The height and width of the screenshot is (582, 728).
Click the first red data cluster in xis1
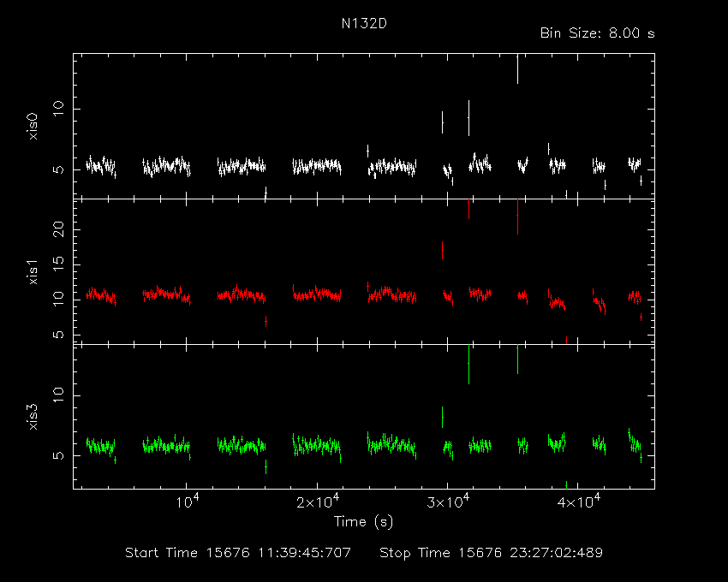(101, 295)
